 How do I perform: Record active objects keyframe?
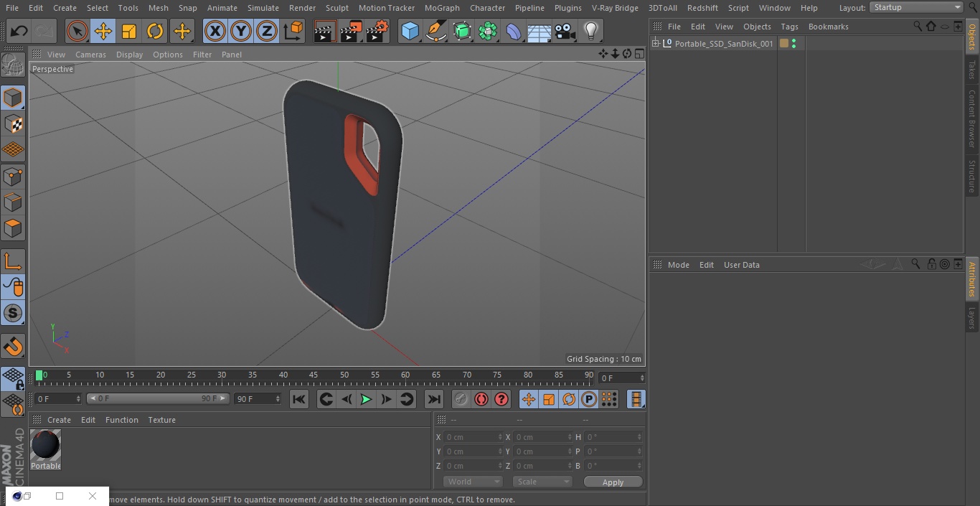461,399
